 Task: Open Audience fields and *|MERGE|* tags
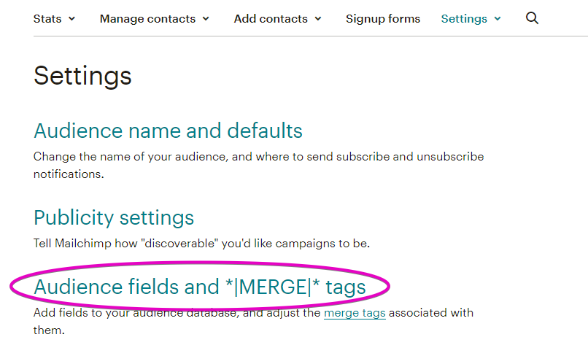point(199,287)
